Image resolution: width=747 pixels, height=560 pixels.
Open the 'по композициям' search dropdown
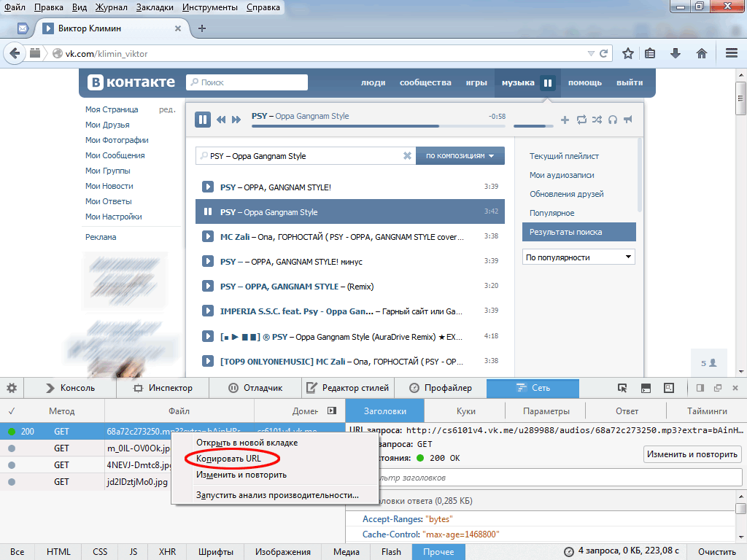click(460, 156)
